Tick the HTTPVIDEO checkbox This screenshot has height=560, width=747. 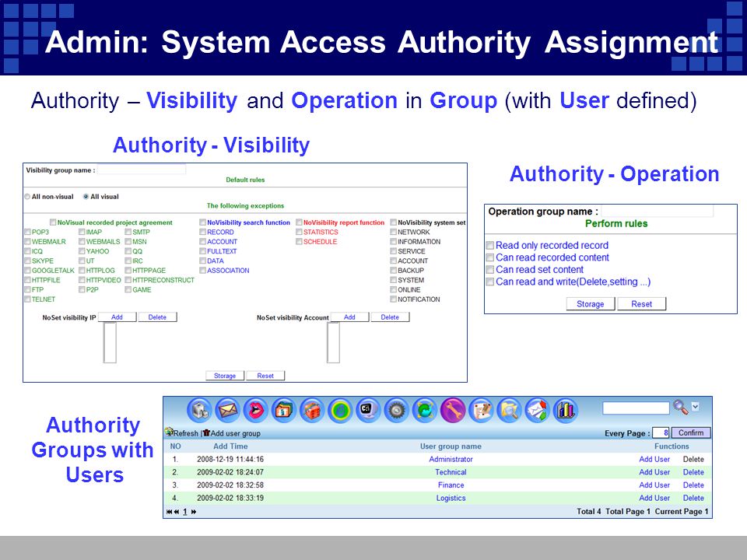pyautogui.click(x=82, y=280)
